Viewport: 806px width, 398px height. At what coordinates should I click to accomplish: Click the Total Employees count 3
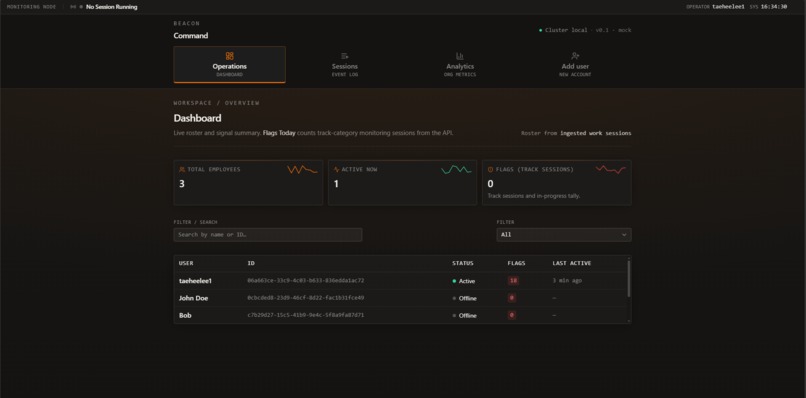click(181, 184)
